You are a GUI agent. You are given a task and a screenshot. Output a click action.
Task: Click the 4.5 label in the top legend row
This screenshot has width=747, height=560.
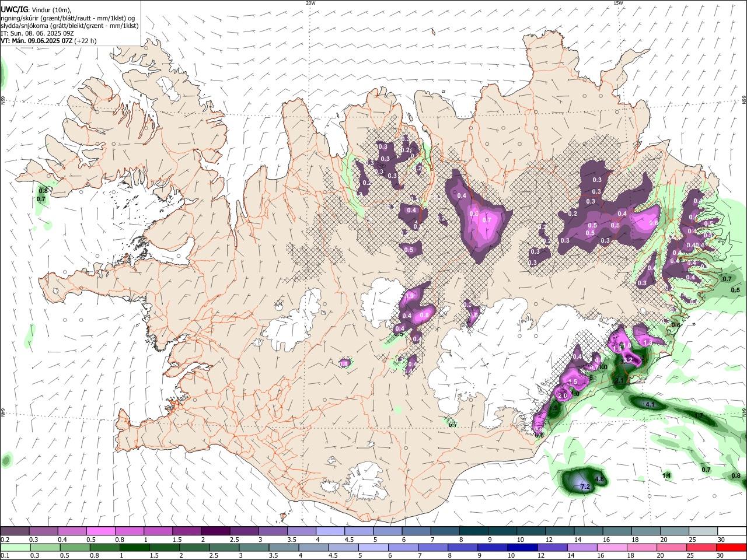[349, 540]
